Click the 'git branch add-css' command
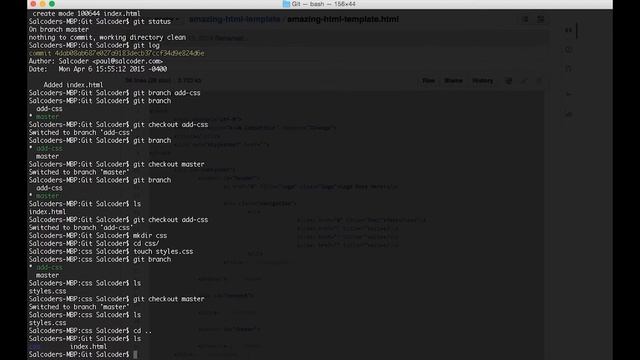640x360 pixels. (114, 93)
